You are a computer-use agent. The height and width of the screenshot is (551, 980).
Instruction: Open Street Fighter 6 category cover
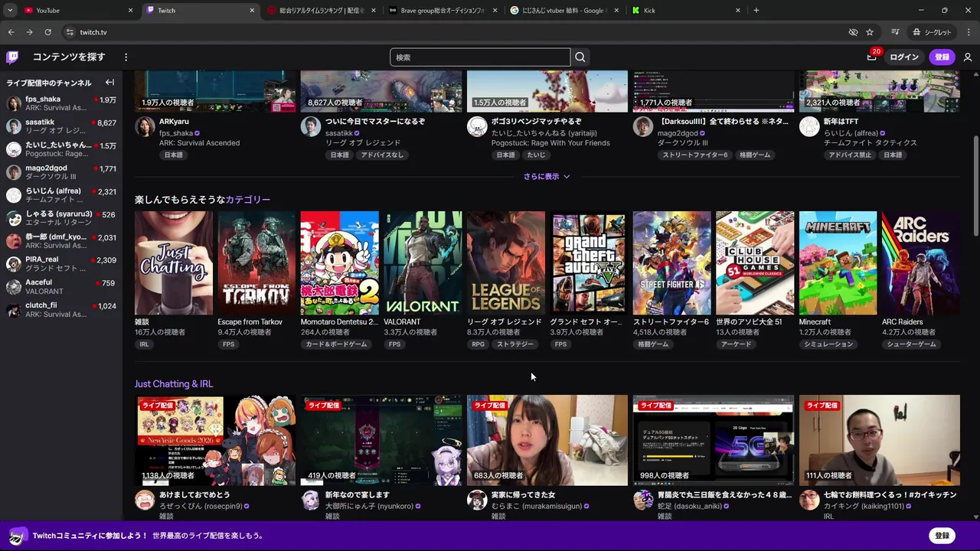[x=671, y=263]
